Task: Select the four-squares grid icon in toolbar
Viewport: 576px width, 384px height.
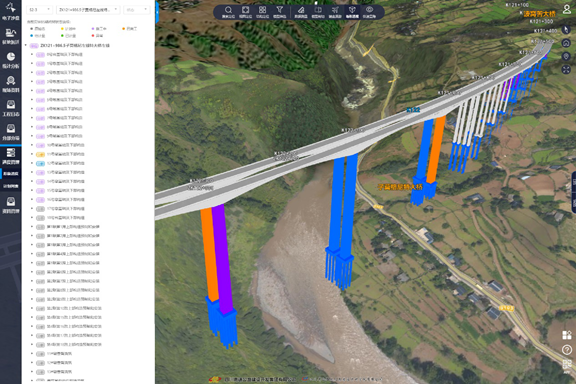Action: coord(262,10)
